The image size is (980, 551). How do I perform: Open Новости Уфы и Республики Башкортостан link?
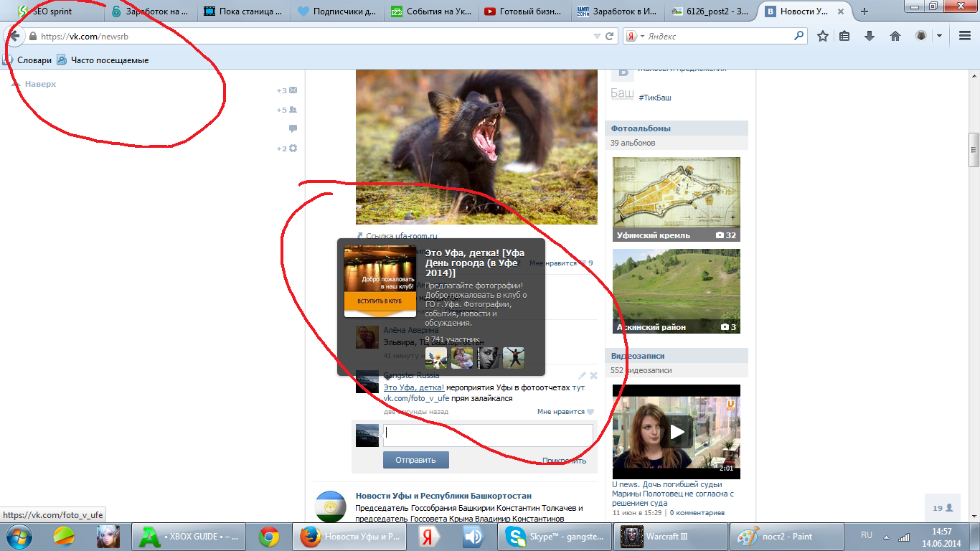click(443, 496)
